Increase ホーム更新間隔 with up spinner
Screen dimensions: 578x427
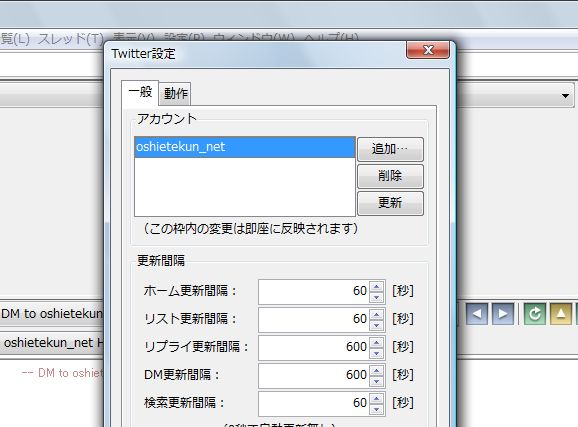(x=376, y=287)
